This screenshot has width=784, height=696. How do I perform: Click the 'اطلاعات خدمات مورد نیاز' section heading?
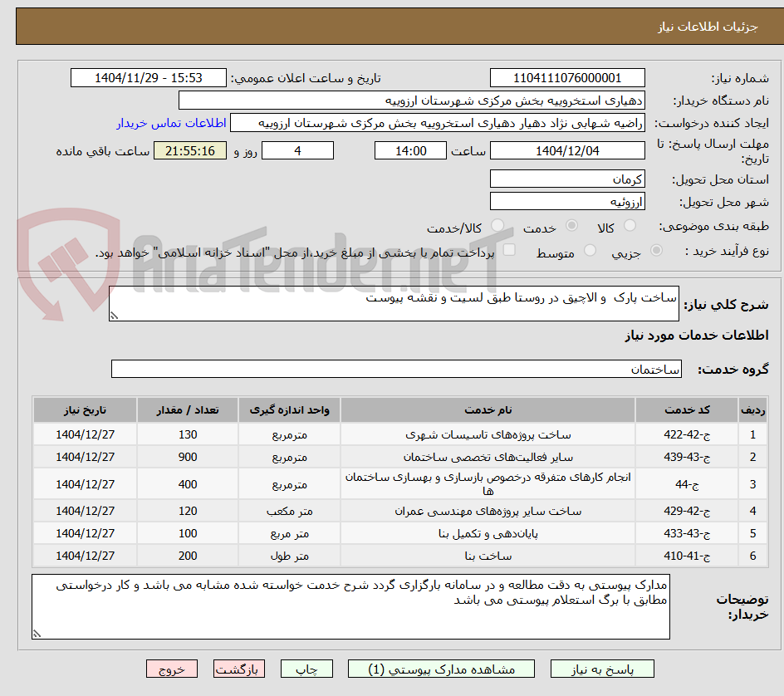click(697, 335)
